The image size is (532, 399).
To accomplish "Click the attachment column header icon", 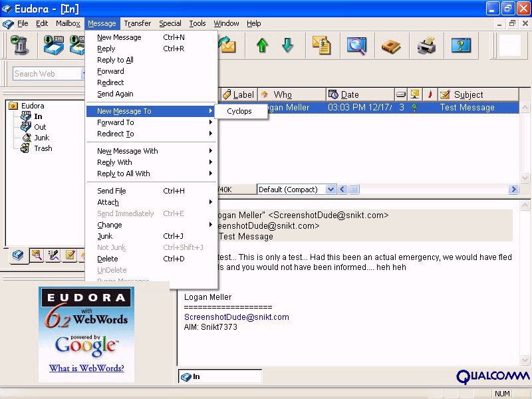I will click(401, 94).
